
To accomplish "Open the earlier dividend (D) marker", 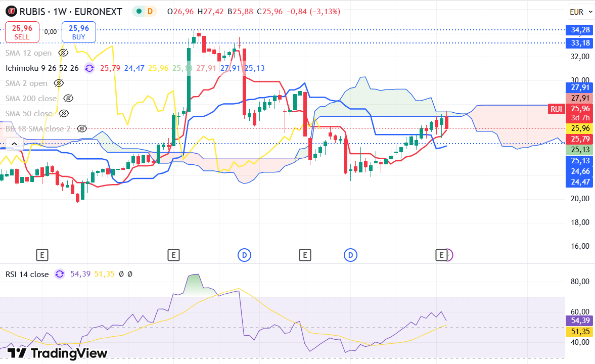I will [244, 255].
